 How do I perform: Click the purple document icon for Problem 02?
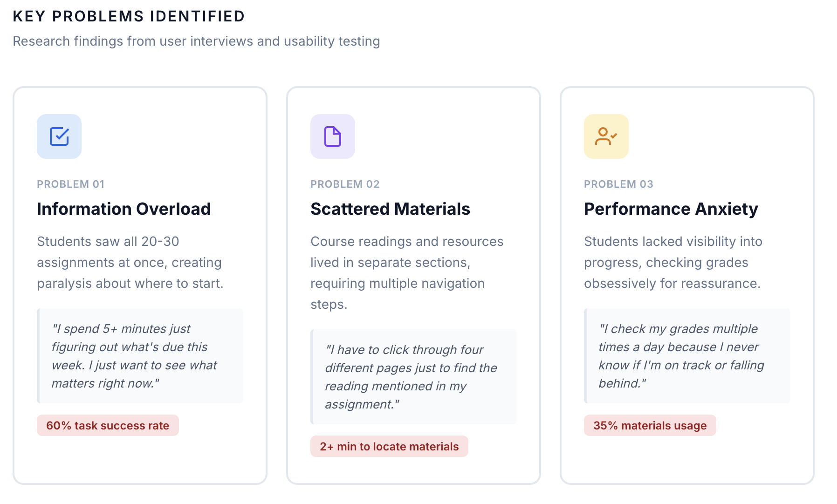click(x=333, y=136)
